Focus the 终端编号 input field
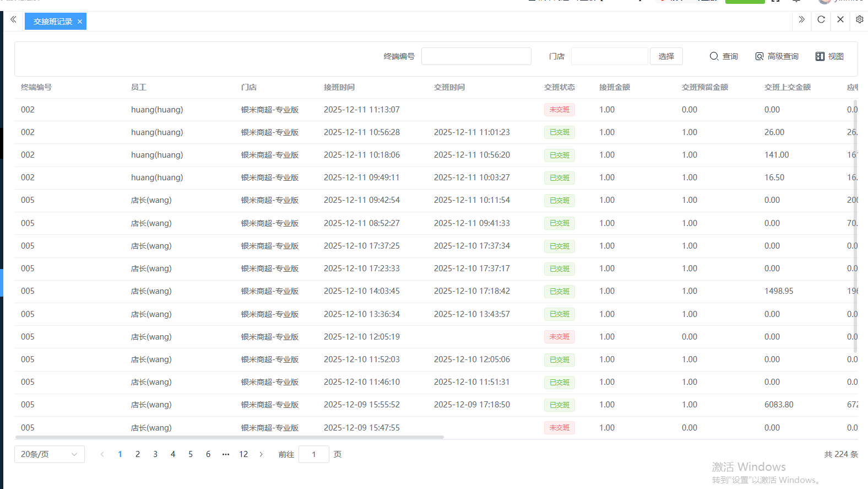The height and width of the screenshot is (489, 868). 476,56
